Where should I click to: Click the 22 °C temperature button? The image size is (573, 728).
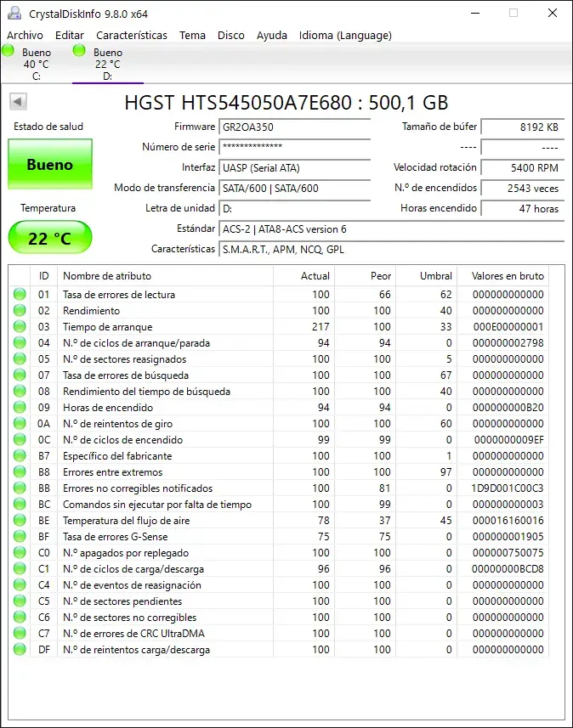coord(49,238)
